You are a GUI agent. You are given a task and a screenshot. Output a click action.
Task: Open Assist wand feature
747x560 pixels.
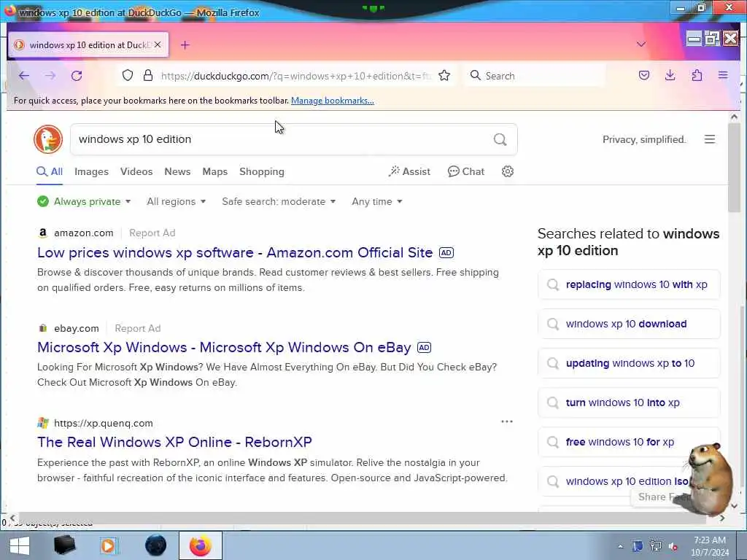[409, 171]
